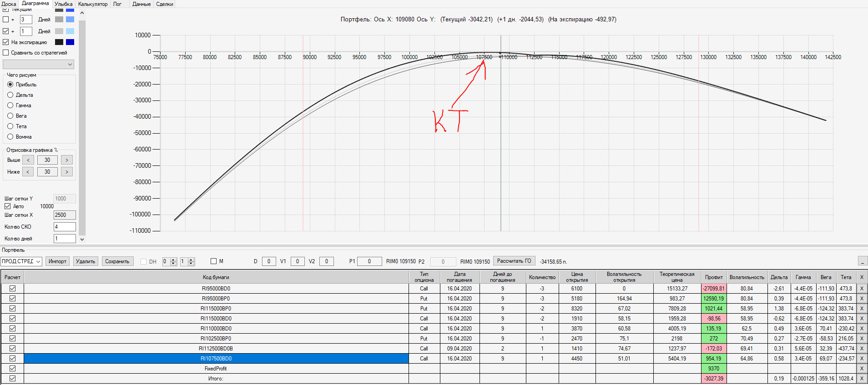Click the Кол-во дней input field
This screenshot has height=385, width=868.
tap(65, 239)
